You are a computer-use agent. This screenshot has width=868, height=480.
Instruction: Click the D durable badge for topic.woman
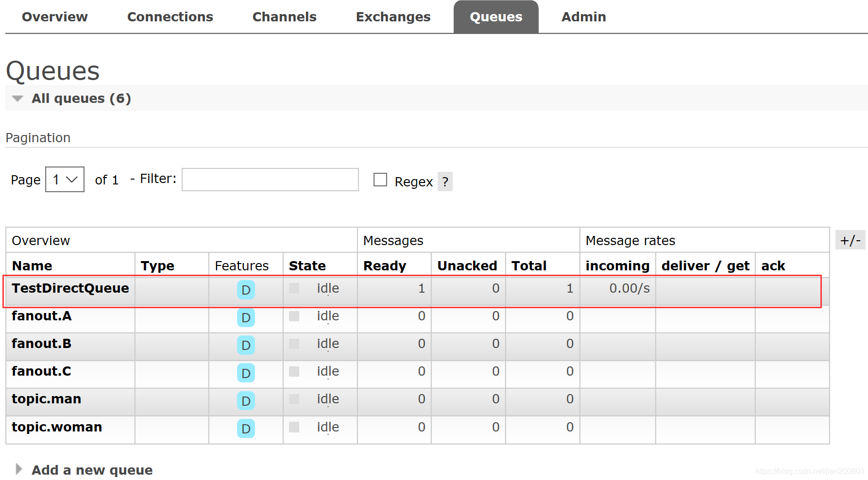[246, 429]
